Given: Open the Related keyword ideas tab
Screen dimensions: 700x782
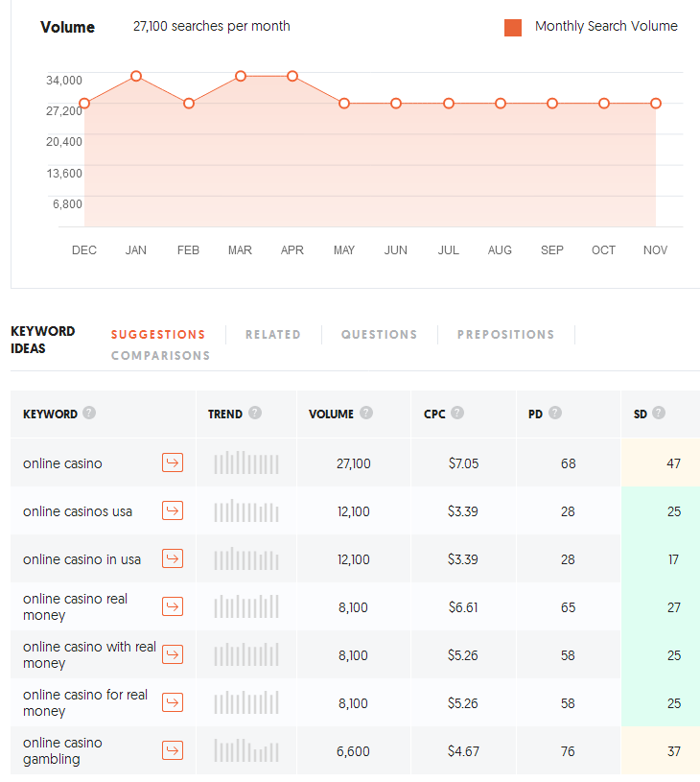Looking at the screenshot, I should coord(273,335).
